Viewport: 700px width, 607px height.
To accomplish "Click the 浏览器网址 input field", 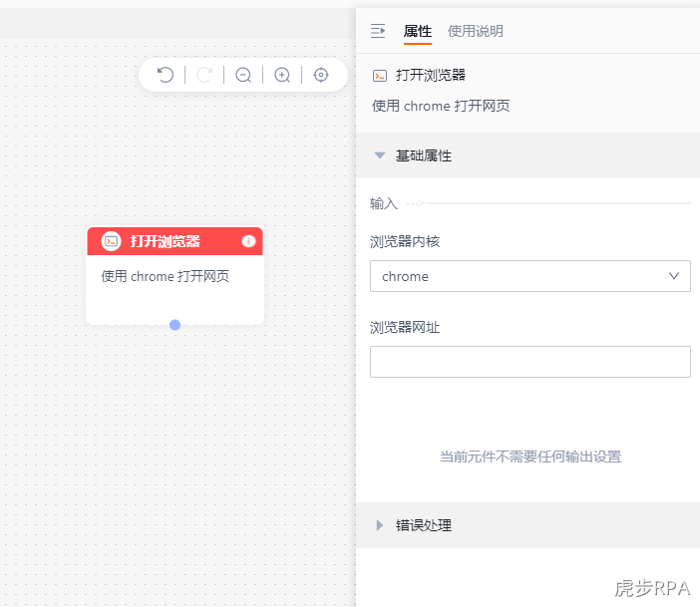I will tap(530, 362).
